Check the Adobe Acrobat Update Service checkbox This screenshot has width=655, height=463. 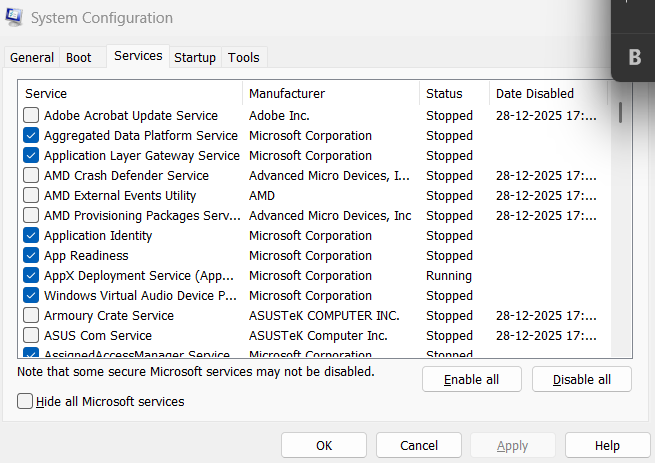point(31,116)
